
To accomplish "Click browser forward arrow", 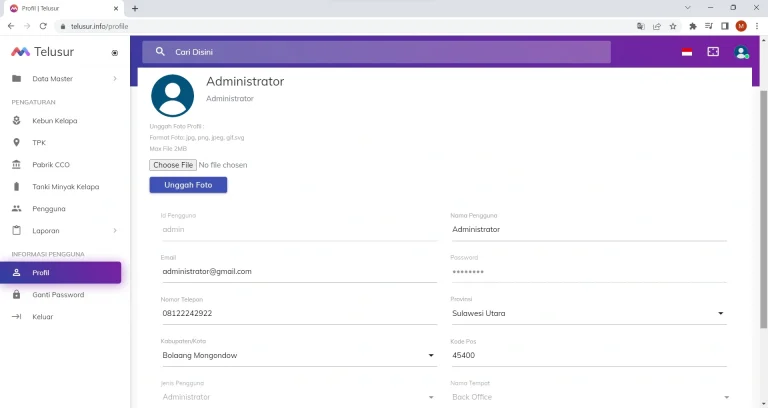I will 27,26.
